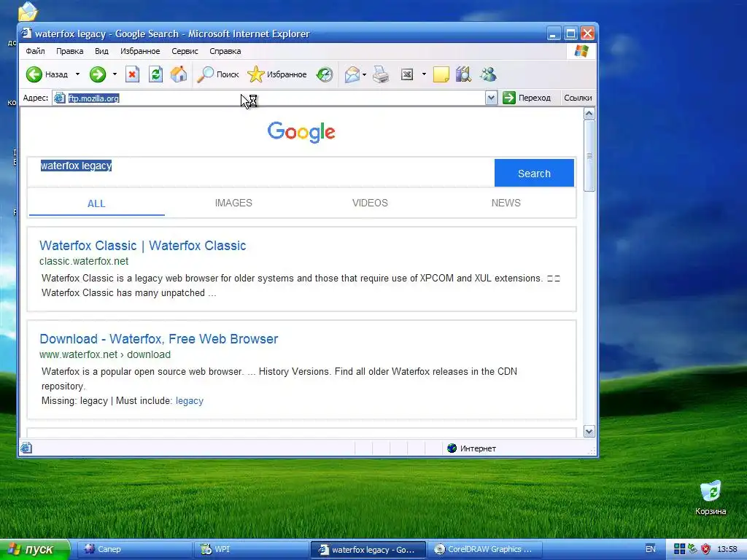Viewport: 747px width, 560px height.
Task: Click the blue squares tray icon
Action: [x=679, y=548]
